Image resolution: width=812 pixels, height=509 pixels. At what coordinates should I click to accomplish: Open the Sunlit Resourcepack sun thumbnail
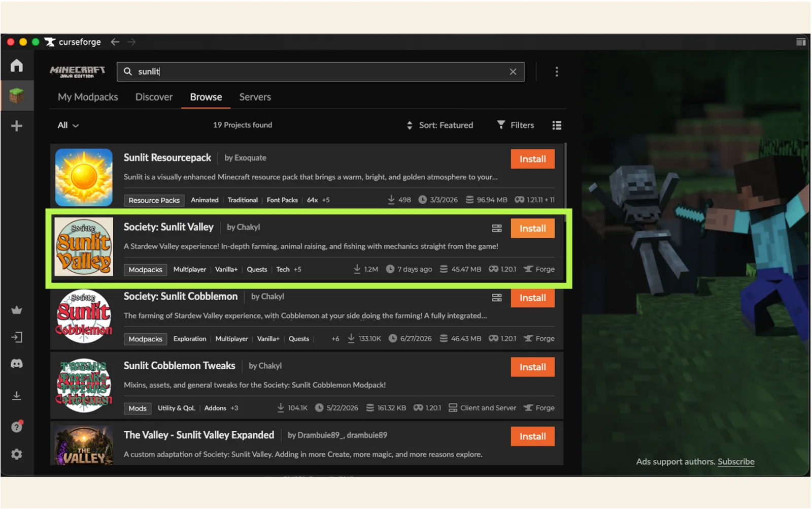[x=84, y=177]
